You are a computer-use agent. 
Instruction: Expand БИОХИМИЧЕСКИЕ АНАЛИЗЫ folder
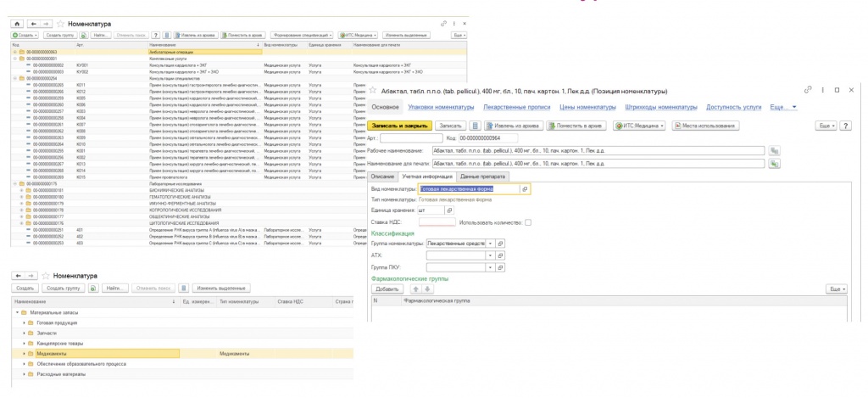[x=21, y=189]
